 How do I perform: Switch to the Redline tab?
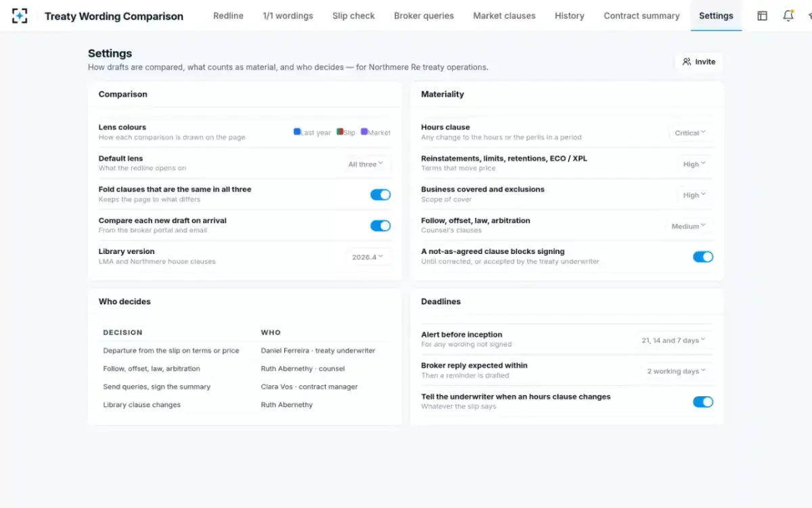click(x=228, y=16)
